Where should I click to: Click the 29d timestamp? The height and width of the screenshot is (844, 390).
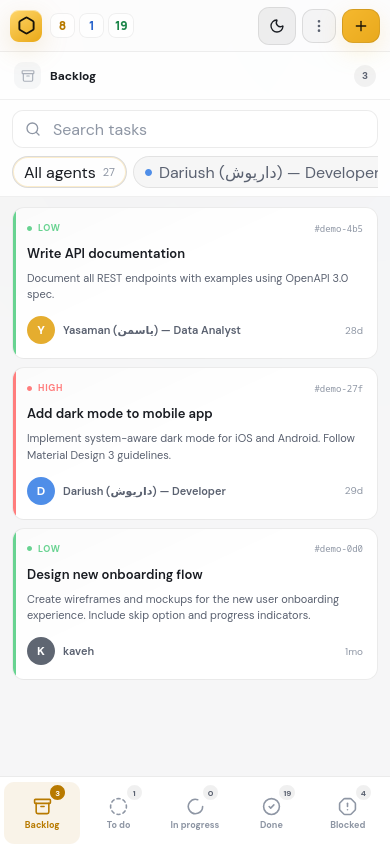(354, 491)
